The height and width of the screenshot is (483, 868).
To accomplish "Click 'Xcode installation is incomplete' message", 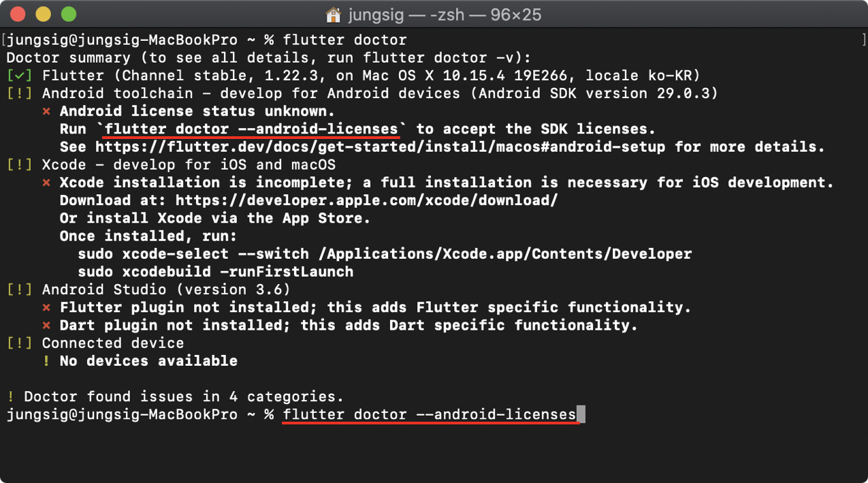I will coord(447,183).
